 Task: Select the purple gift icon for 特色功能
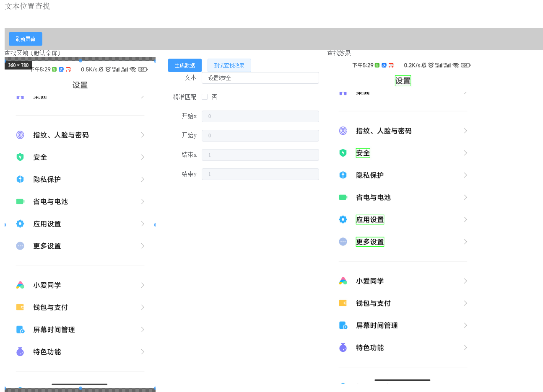click(20, 352)
